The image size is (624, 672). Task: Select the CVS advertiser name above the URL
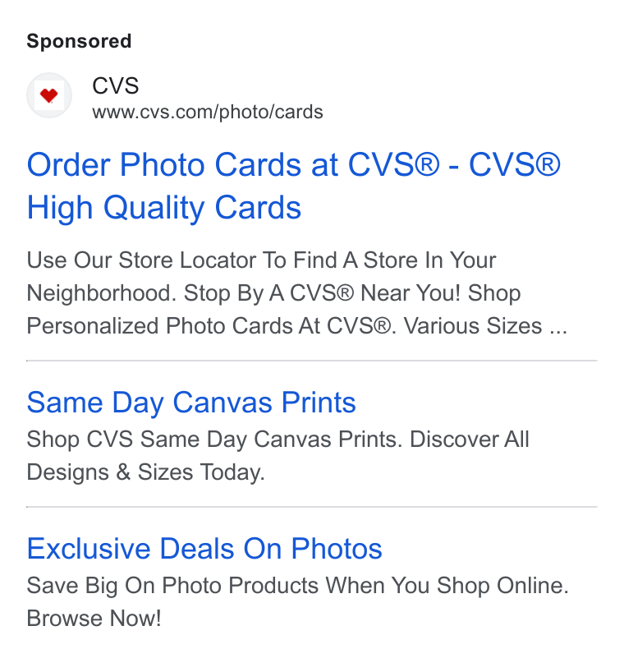pyautogui.click(x=116, y=85)
